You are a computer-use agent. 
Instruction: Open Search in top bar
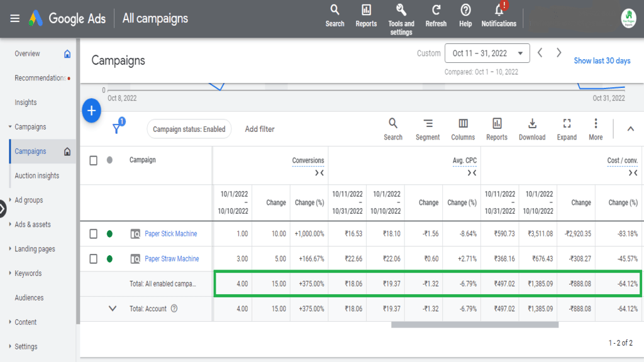335,16
